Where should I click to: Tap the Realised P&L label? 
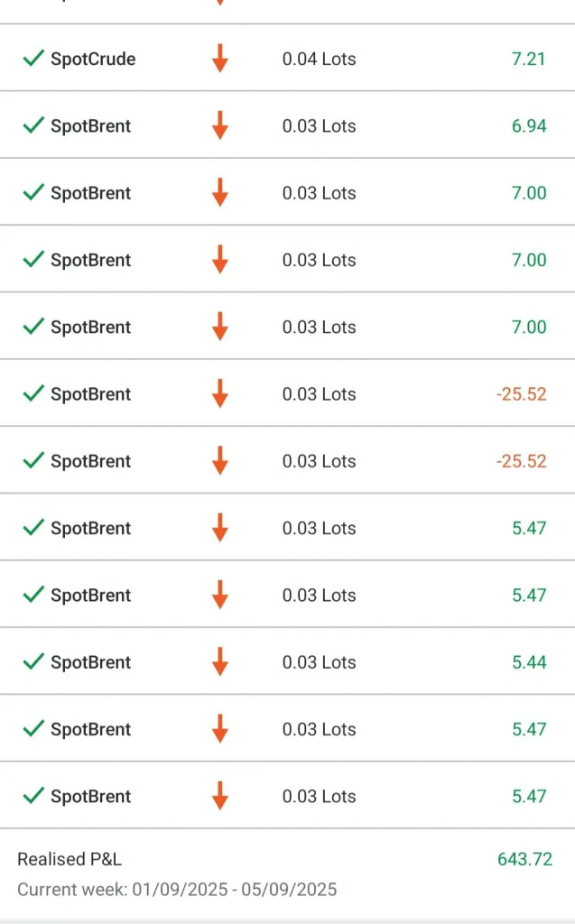70,859
